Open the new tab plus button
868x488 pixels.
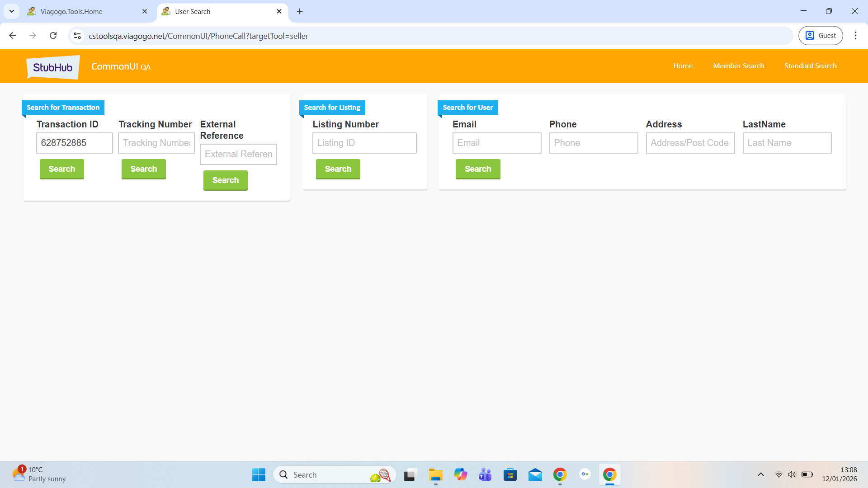click(300, 11)
